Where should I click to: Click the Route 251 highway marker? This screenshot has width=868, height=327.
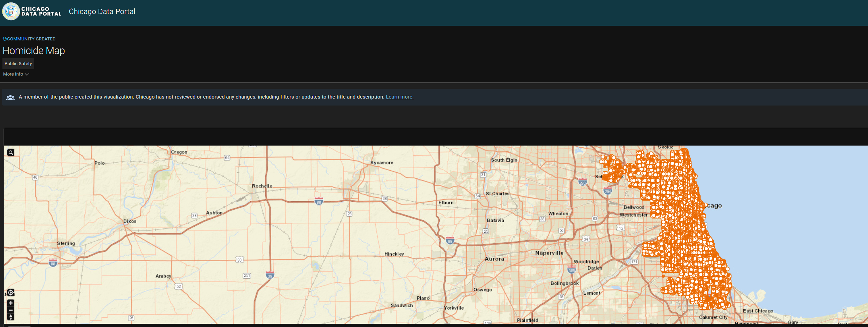coord(247,275)
